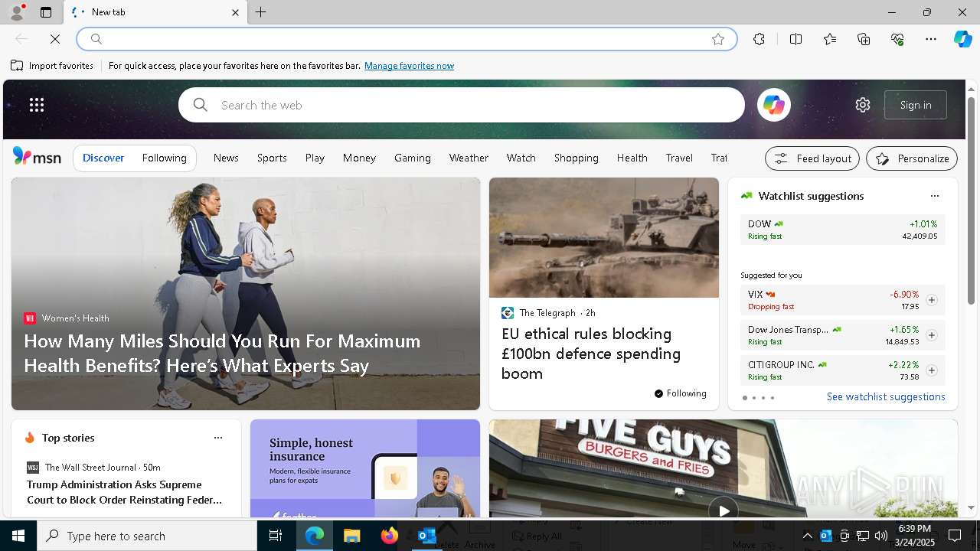Open Trump Administration Supreme Court story
Image resolution: width=980 pixels, height=551 pixels.
125,492
